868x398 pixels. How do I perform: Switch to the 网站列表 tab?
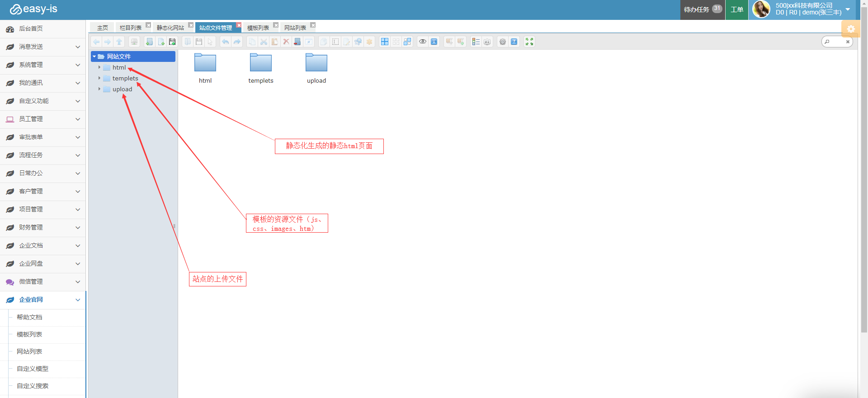point(295,28)
